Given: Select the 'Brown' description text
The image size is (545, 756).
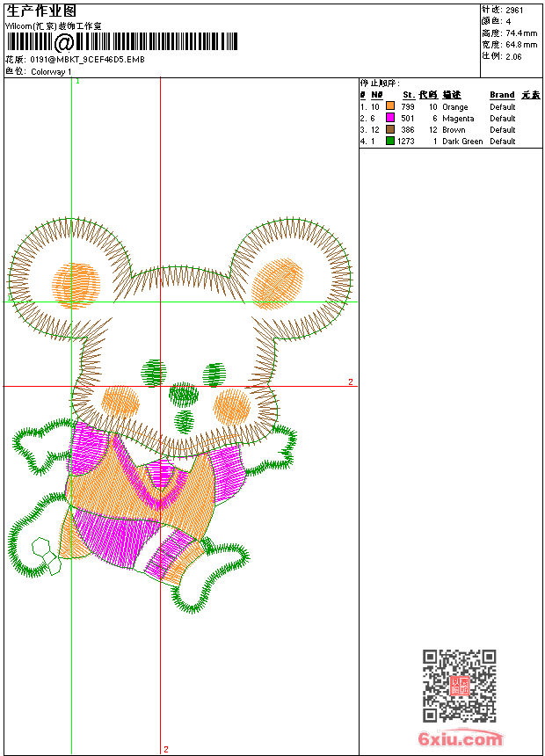Looking at the screenshot, I should [454, 130].
